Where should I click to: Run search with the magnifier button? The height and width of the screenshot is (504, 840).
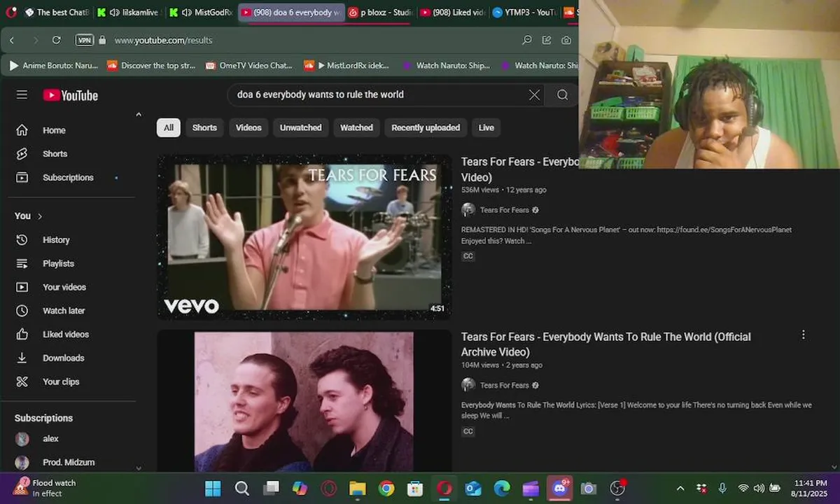pos(563,94)
